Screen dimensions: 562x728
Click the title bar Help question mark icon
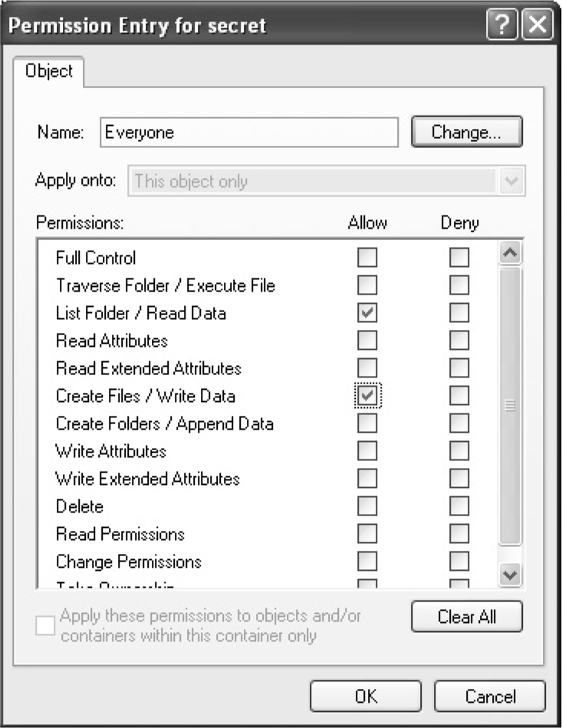tap(502, 25)
